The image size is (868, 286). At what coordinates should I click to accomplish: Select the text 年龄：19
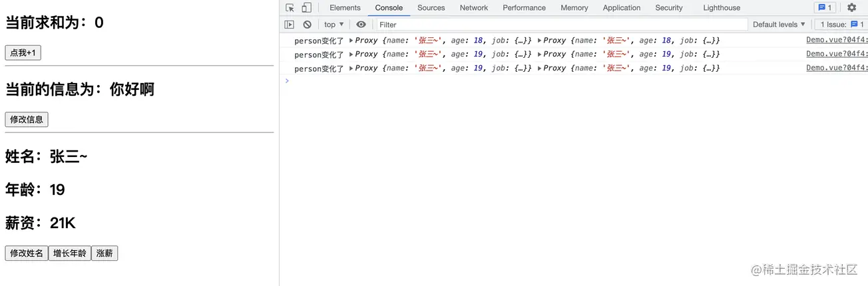(x=35, y=190)
